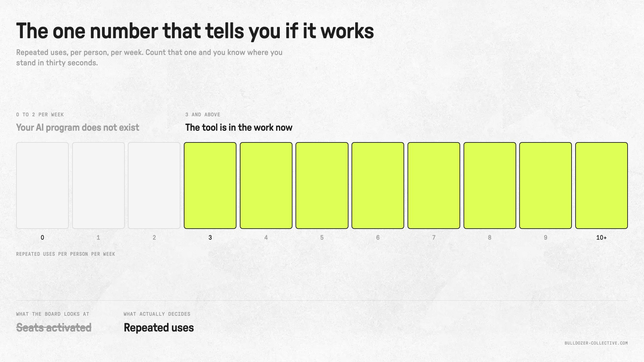
Task: Click the '3 AND ABOVE' label
Action: click(203, 115)
